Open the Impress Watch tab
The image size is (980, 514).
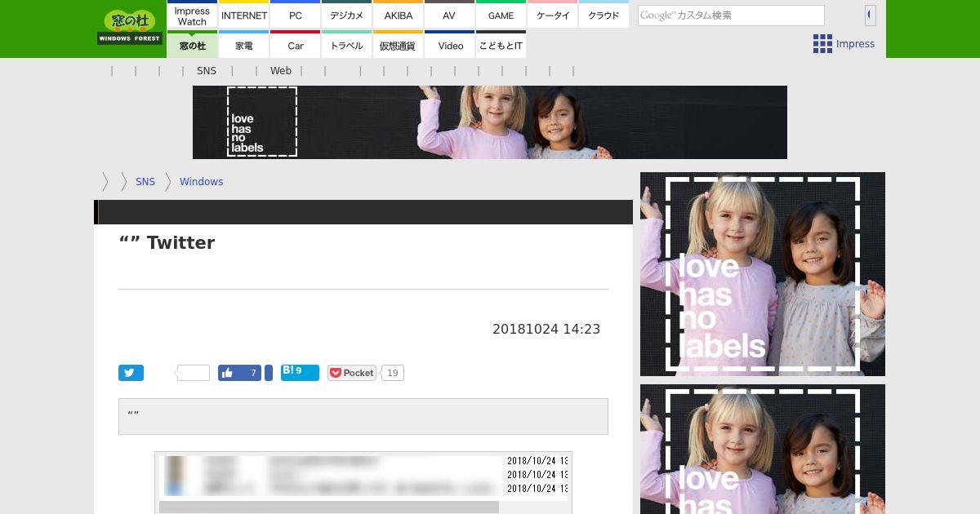pyautogui.click(x=192, y=16)
